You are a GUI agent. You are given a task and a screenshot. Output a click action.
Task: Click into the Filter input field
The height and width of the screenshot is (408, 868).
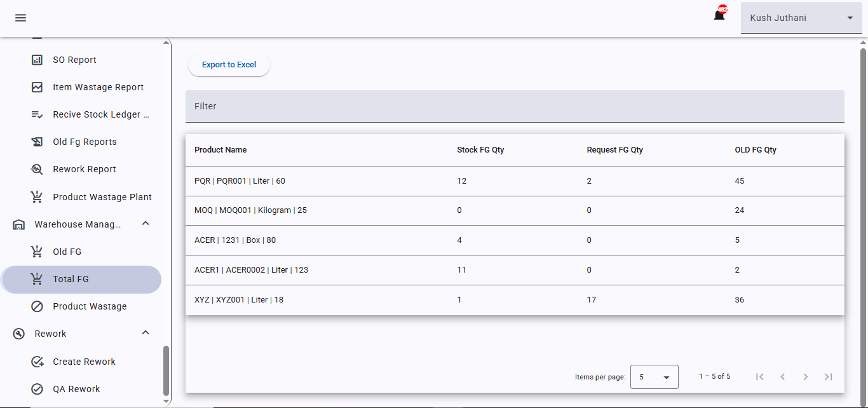[x=515, y=106]
